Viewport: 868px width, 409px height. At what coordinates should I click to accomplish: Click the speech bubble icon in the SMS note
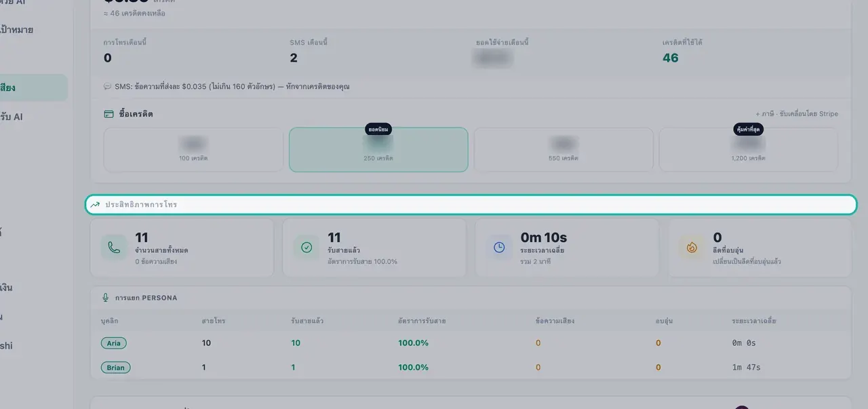coord(107,87)
